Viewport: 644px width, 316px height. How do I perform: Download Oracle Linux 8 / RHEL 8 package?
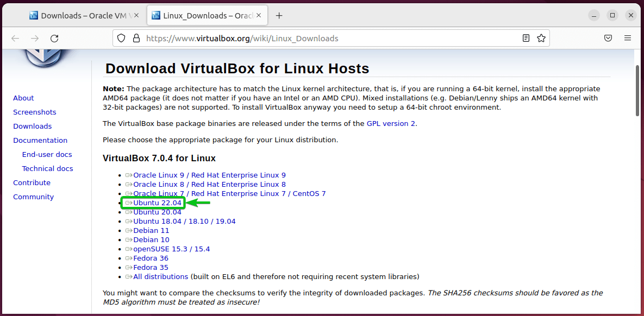click(x=209, y=184)
